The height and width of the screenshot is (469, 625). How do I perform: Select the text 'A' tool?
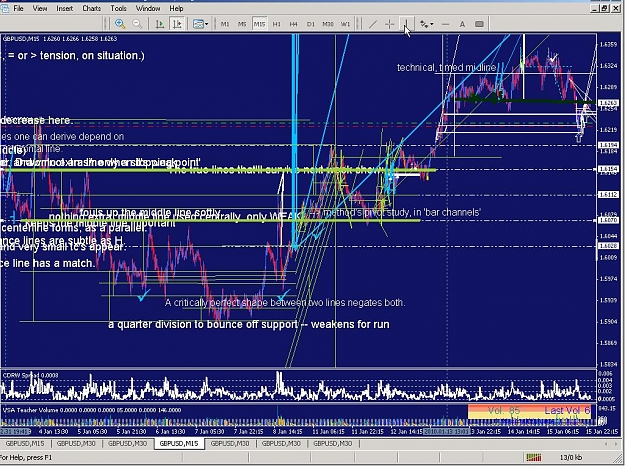(x=462, y=24)
